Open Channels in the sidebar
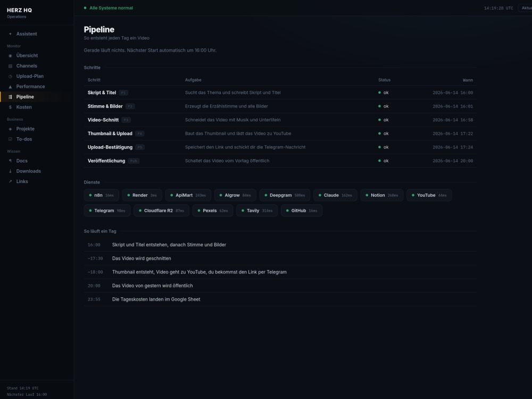 point(37,66)
